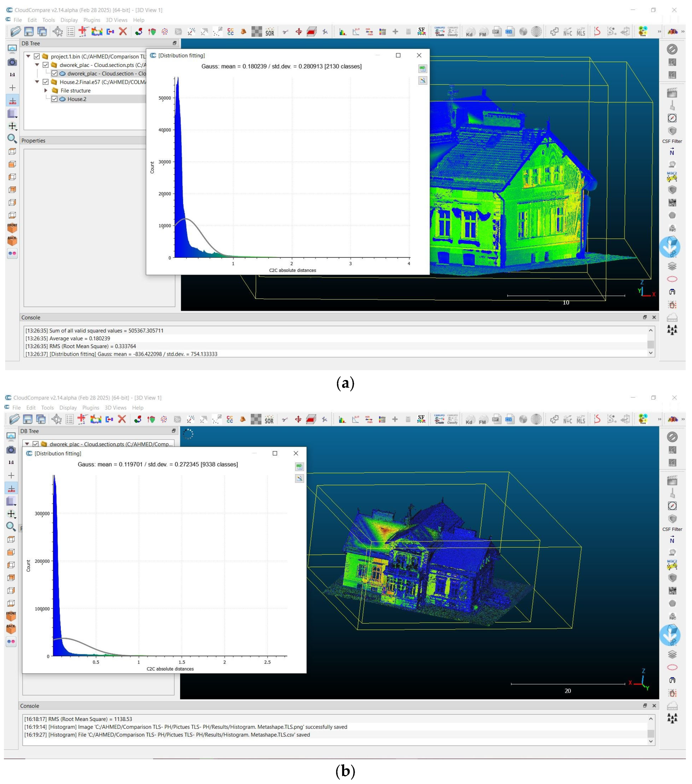692x784 pixels.
Task: Toggle the project.1.bin checkbox
Action: point(37,56)
